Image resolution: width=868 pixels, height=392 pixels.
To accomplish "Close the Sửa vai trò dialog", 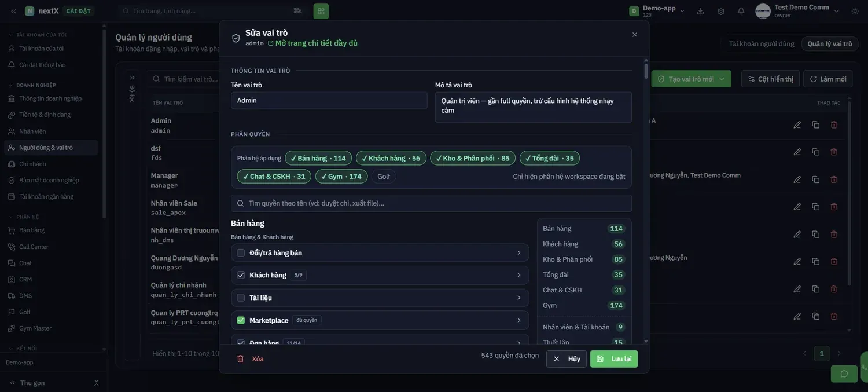I will coord(635,35).
